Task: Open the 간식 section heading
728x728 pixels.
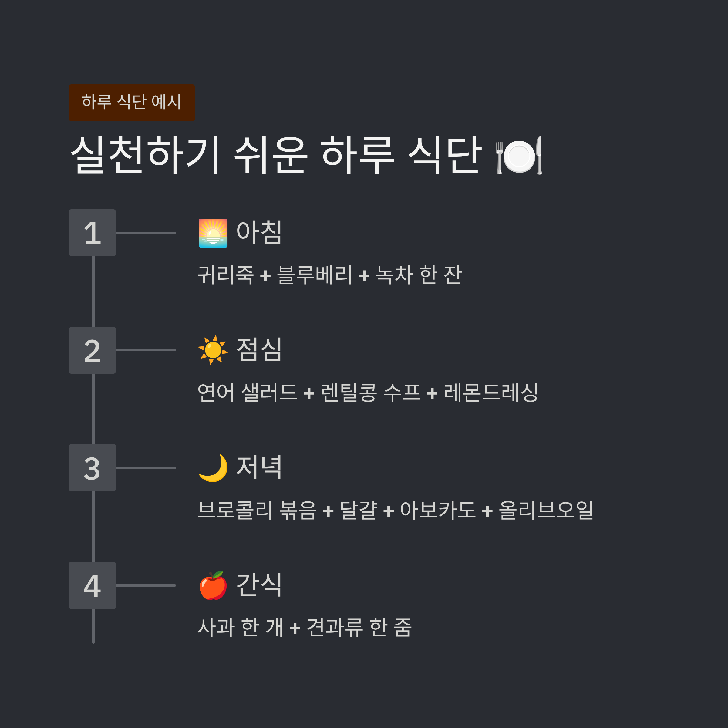Action: [x=259, y=585]
